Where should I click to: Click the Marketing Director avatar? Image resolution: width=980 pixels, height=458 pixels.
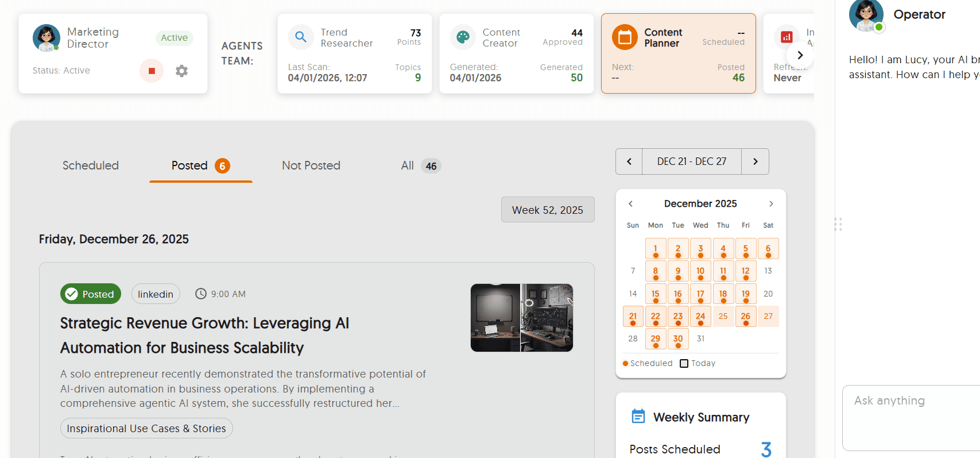pos(47,38)
